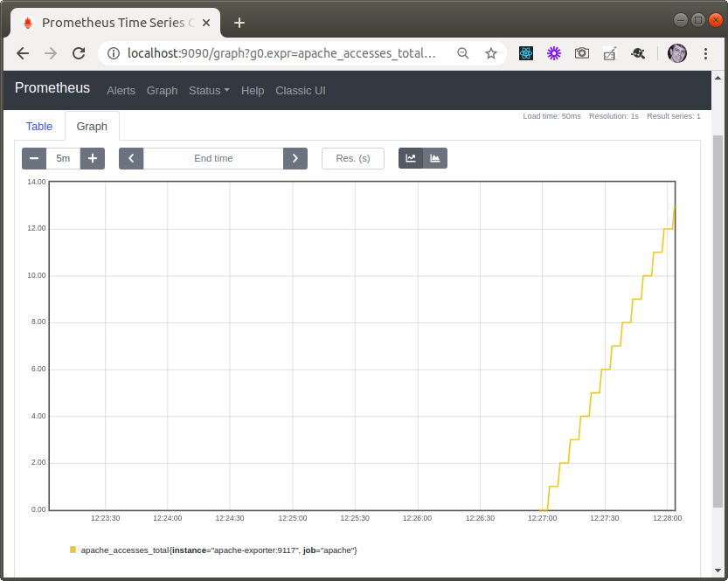Click the 14.00 y-axis label
The height and width of the screenshot is (581, 728).
pos(36,182)
